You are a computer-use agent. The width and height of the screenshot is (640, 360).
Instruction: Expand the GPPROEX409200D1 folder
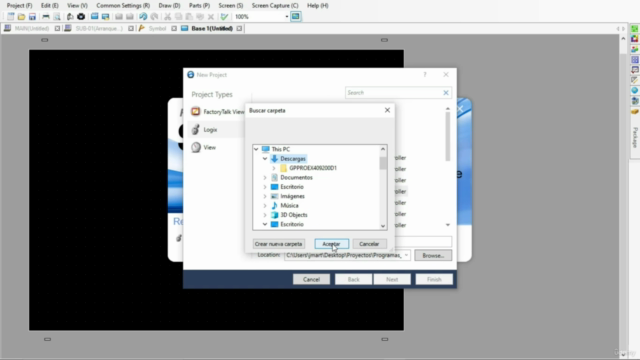coord(274,168)
